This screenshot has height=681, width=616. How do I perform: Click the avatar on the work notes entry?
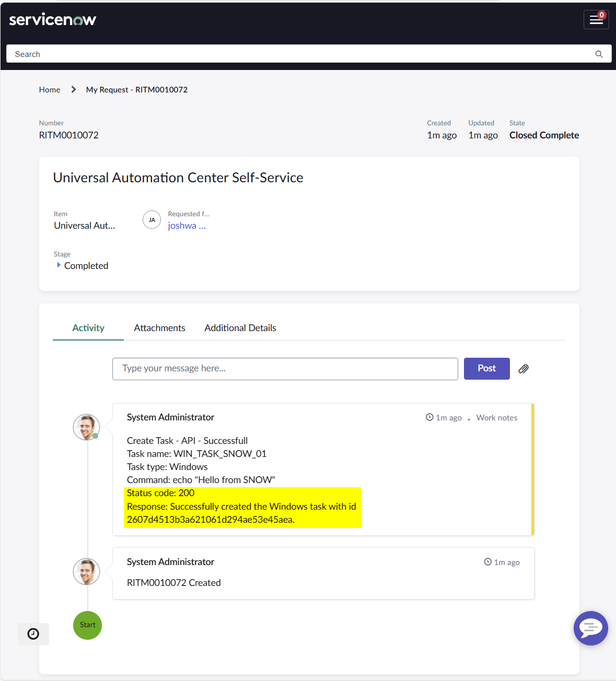point(86,427)
